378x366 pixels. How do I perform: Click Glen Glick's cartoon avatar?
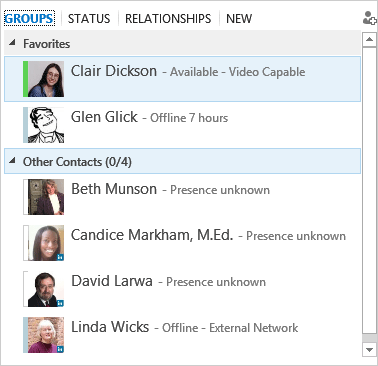pyautogui.click(x=46, y=125)
